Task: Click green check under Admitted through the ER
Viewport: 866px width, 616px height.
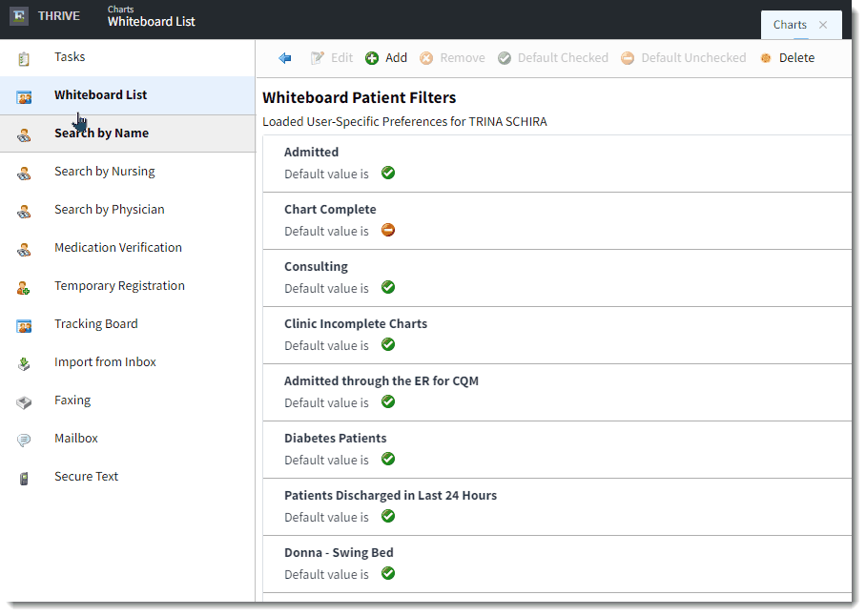Action: pyautogui.click(x=388, y=401)
